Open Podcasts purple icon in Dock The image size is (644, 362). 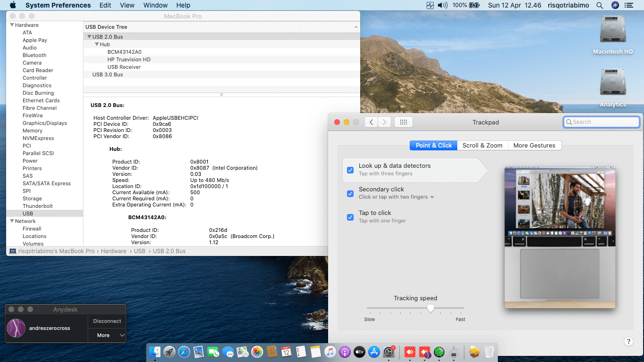(x=345, y=352)
